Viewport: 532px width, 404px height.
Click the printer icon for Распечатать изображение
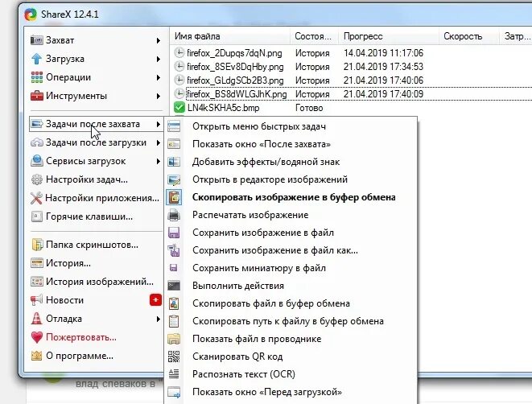tap(174, 215)
